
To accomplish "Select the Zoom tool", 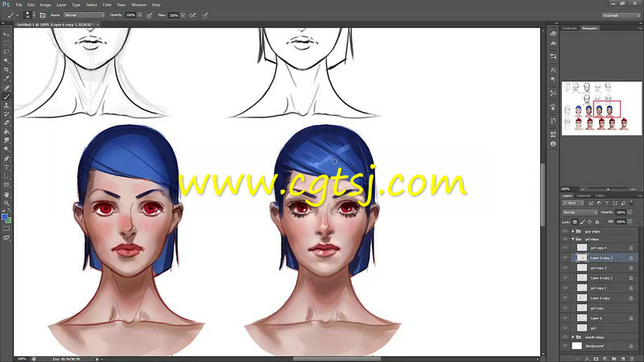I will pos(6,203).
